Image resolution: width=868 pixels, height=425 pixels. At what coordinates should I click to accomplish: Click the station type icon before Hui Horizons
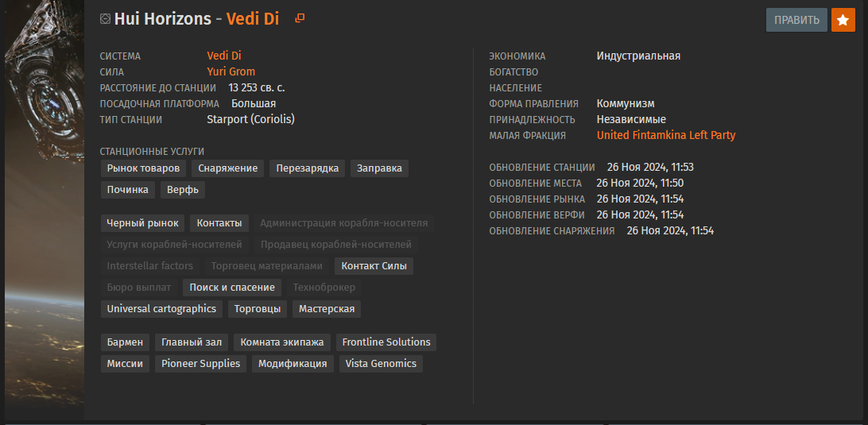point(105,19)
